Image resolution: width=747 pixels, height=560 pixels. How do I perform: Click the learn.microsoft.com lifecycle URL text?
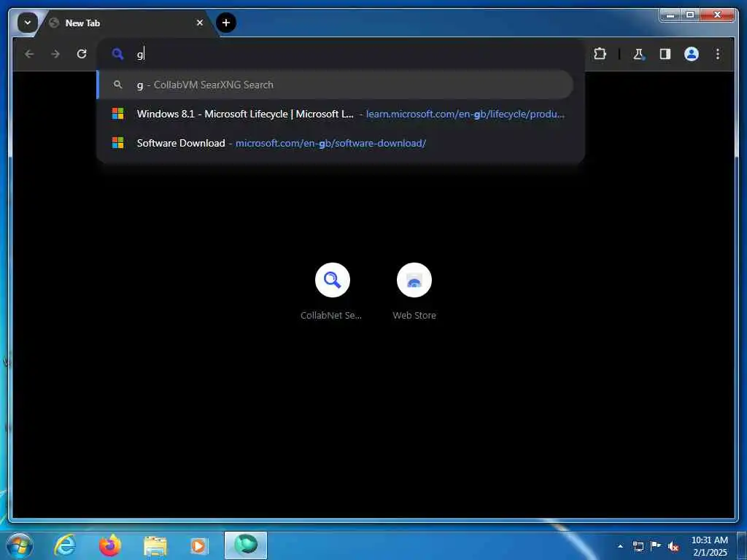(x=465, y=114)
